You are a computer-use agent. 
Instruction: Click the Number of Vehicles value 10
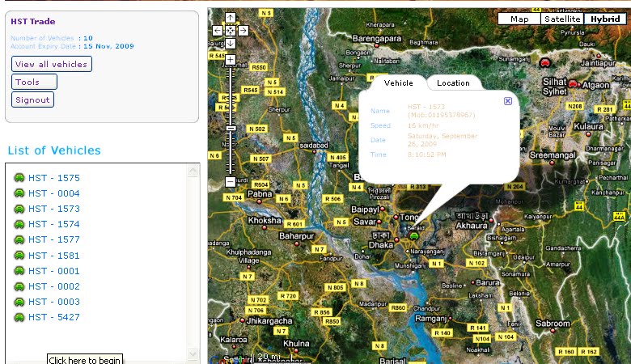[x=88, y=38]
